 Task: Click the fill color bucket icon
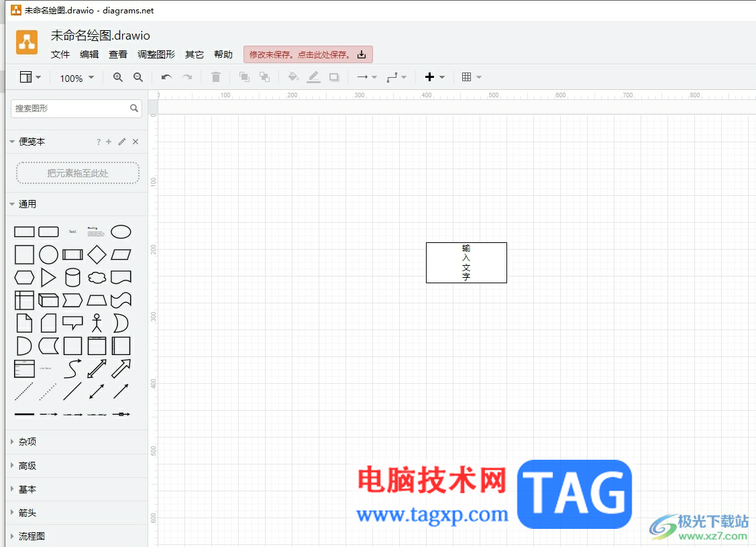[x=293, y=77]
